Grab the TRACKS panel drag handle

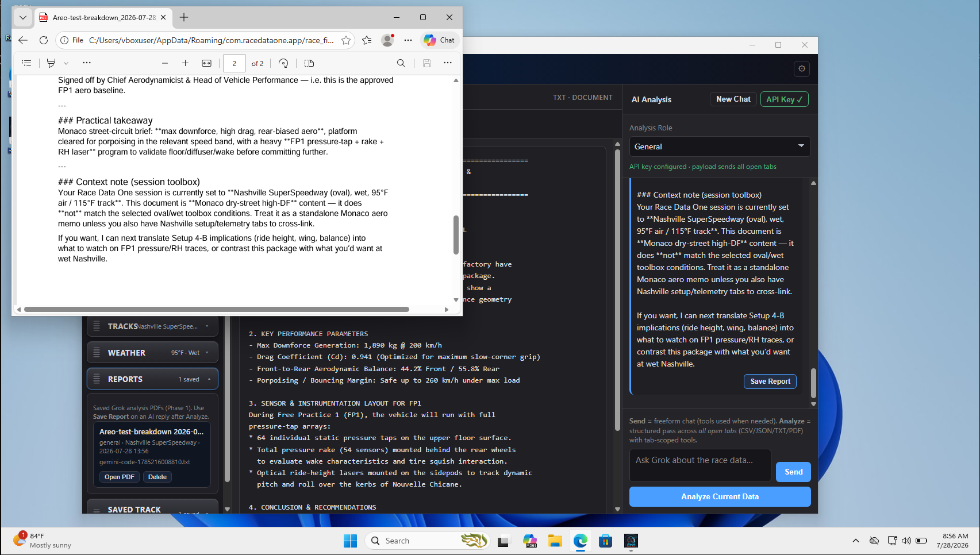[x=97, y=326]
